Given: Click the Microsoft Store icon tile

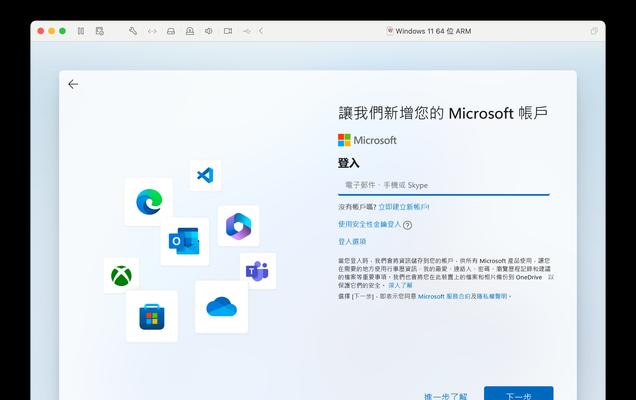Looking at the screenshot, I should pyautogui.click(x=152, y=316).
